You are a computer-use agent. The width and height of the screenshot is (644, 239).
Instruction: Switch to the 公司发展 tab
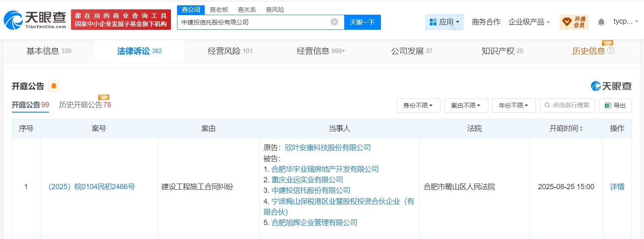[x=412, y=51]
